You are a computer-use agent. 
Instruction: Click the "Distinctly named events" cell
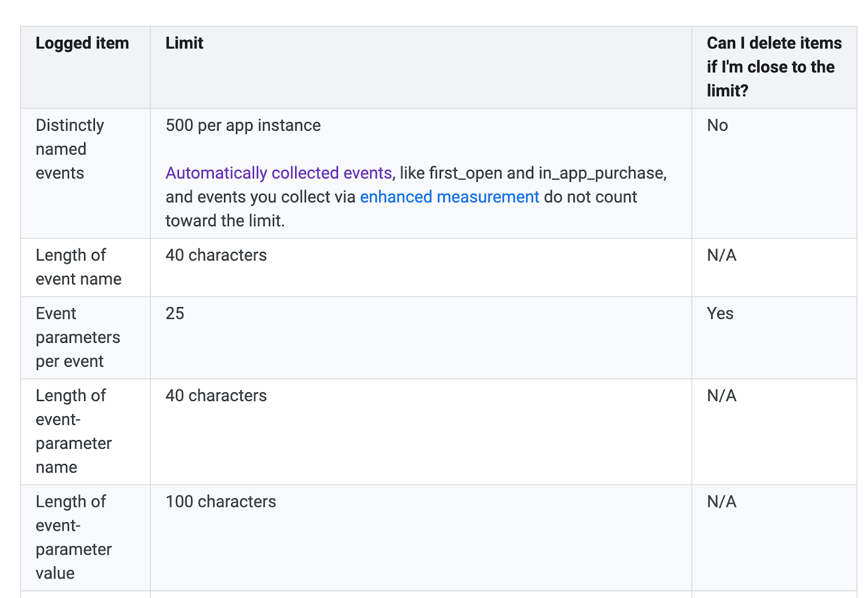(x=69, y=149)
